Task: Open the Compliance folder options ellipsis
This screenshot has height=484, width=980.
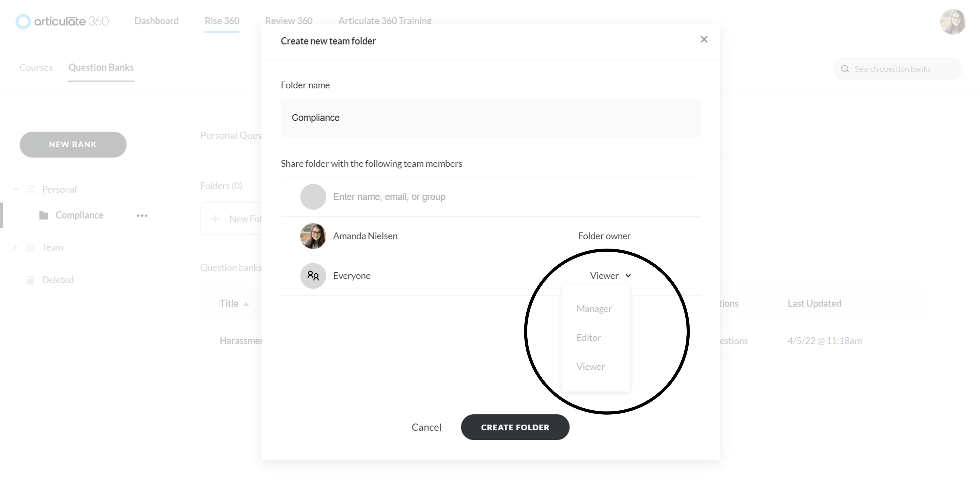Action: point(142,216)
